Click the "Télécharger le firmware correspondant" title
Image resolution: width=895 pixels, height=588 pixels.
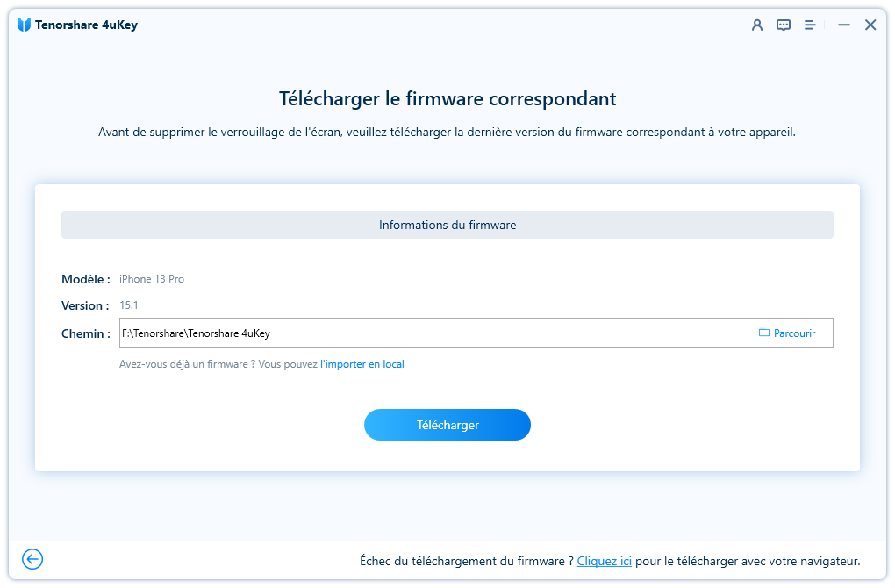point(447,99)
